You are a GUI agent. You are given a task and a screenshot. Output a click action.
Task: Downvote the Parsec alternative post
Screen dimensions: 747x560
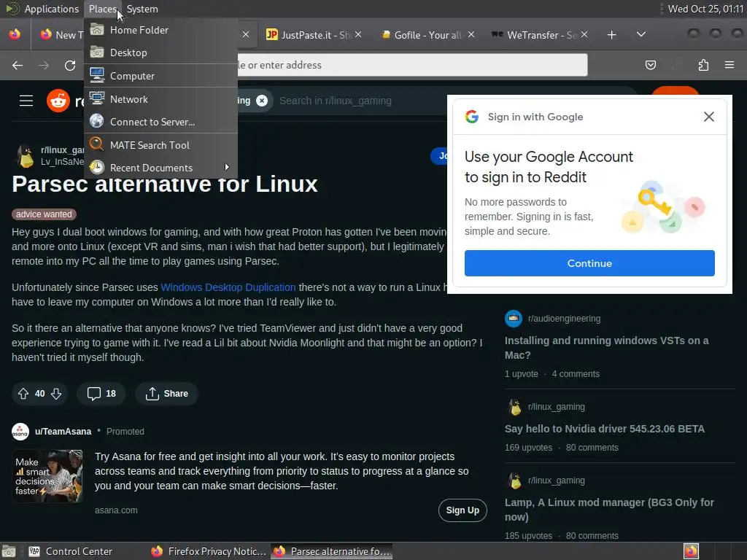coord(56,393)
